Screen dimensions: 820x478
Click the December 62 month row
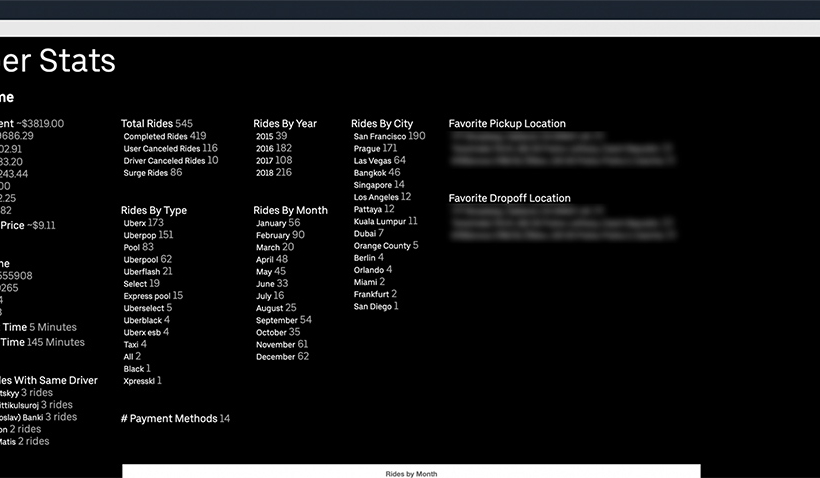tap(282, 356)
